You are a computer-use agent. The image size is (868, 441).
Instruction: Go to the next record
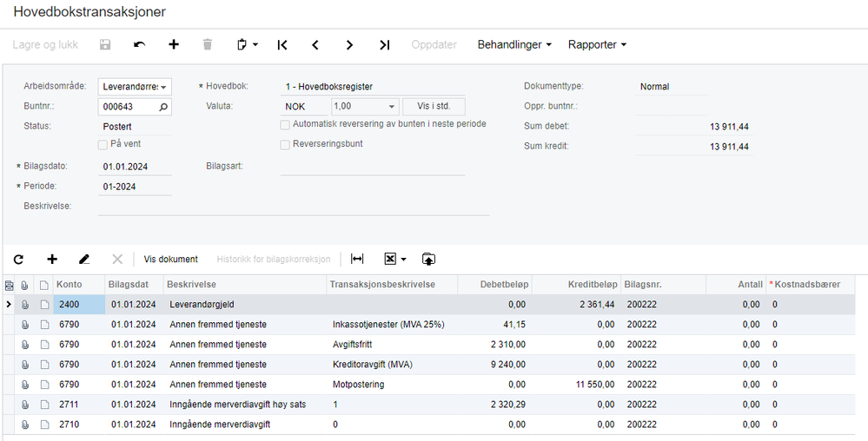click(x=349, y=45)
